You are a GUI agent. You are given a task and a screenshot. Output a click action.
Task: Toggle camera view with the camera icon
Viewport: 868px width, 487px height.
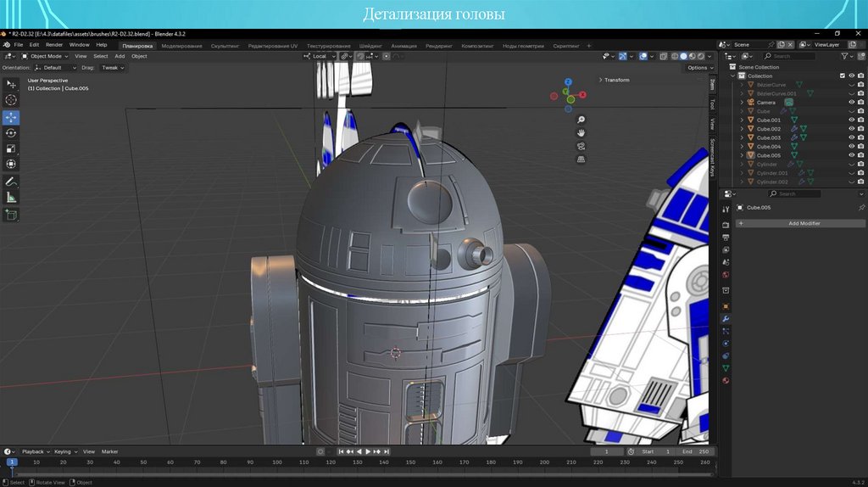(x=581, y=146)
